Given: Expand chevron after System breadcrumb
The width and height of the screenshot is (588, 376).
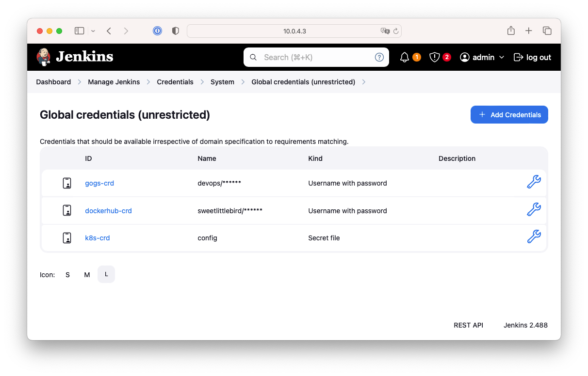Looking at the screenshot, I should pos(243,82).
